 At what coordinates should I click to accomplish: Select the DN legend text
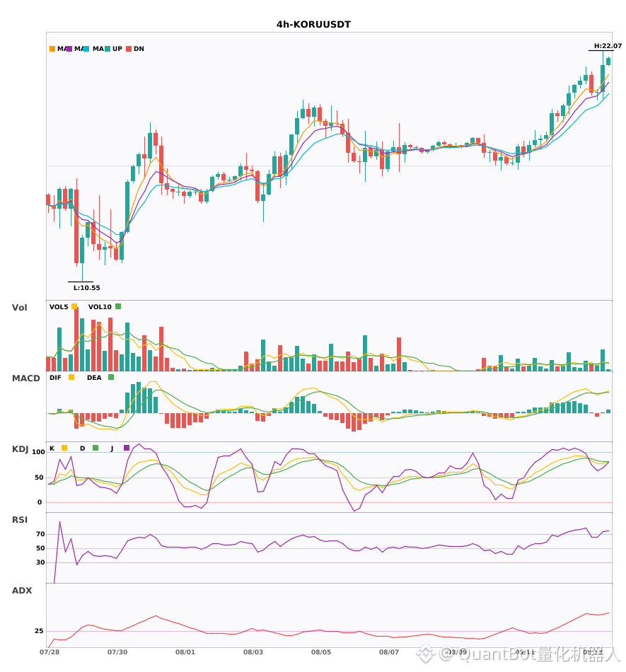(x=139, y=49)
